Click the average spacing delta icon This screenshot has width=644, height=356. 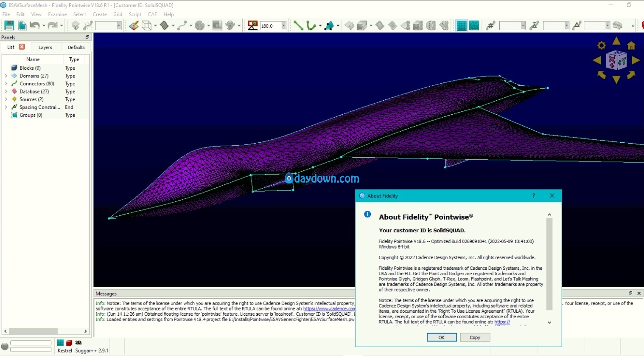535,25
